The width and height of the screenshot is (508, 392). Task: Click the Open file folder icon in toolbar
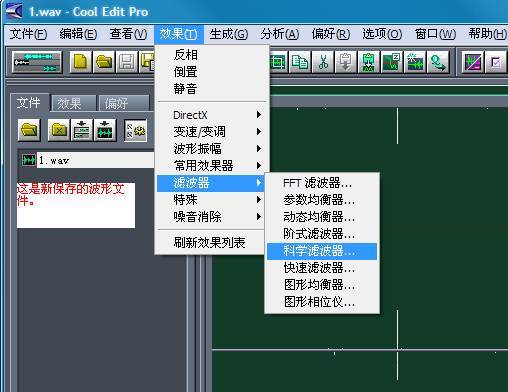point(104,62)
